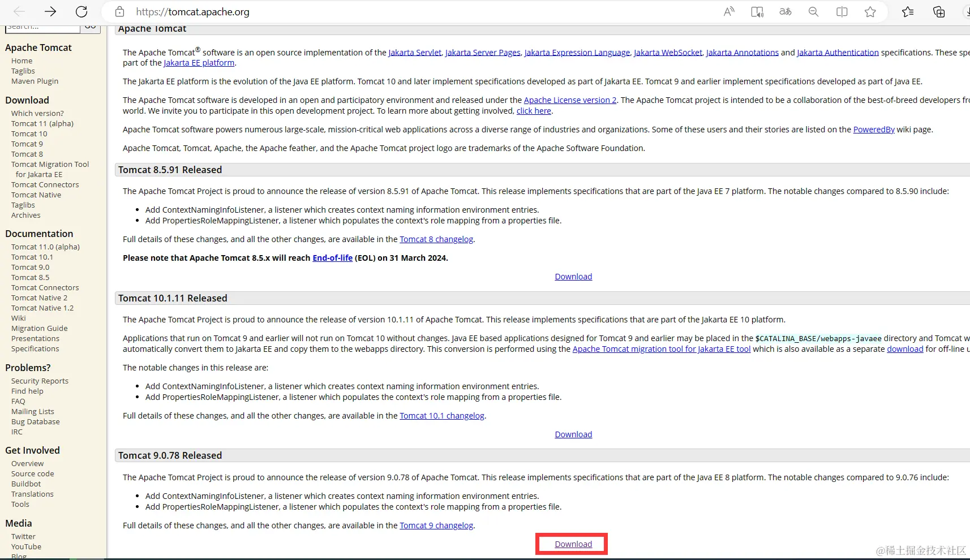Open the Overview link under Get Involved
The image size is (970, 560).
point(27,464)
